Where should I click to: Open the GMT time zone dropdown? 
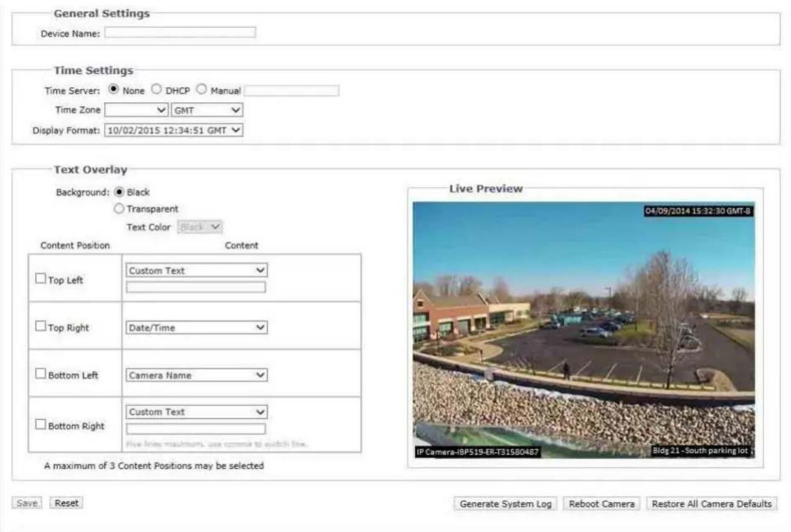[x=207, y=110]
